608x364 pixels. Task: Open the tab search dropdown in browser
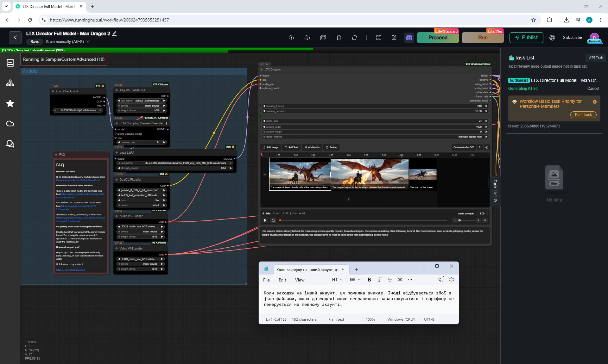click(6, 6)
